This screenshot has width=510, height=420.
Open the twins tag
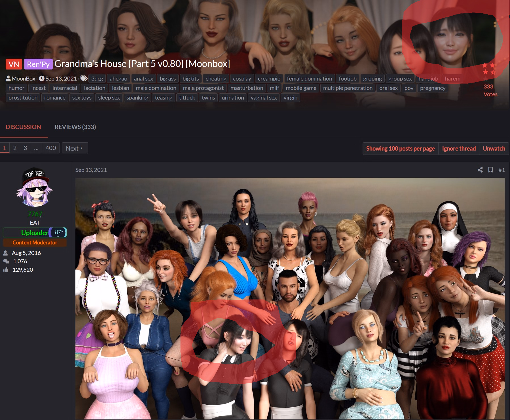pos(208,98)
